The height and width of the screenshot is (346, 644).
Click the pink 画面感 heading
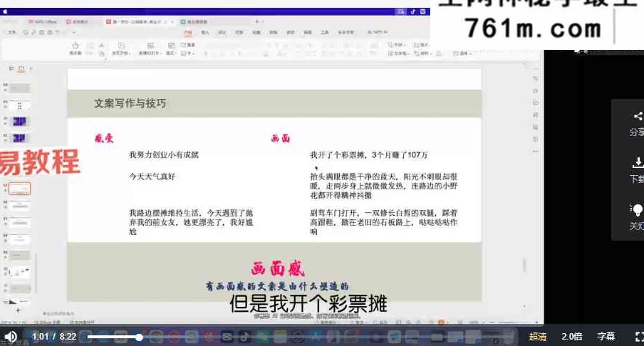(x=278, y=268)
